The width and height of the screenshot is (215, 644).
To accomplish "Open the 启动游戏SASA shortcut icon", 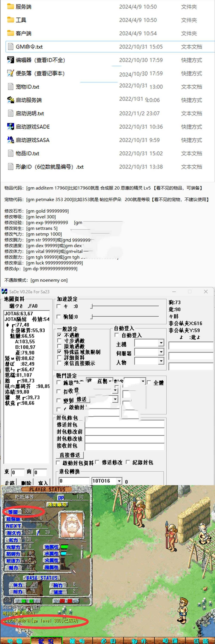I will (10, 140).
